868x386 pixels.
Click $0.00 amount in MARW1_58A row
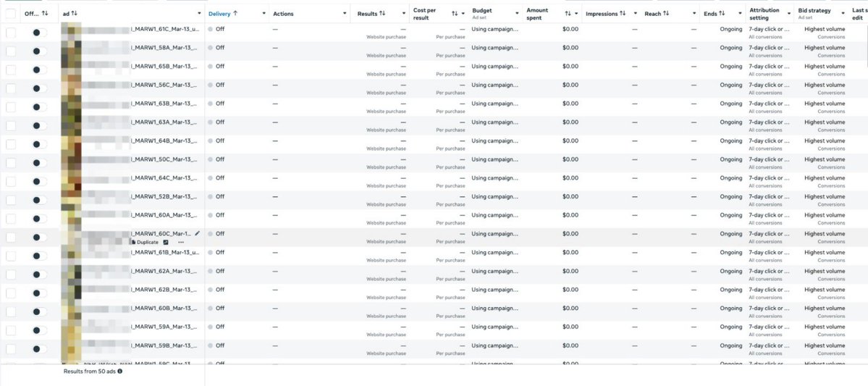click(570, 48)
